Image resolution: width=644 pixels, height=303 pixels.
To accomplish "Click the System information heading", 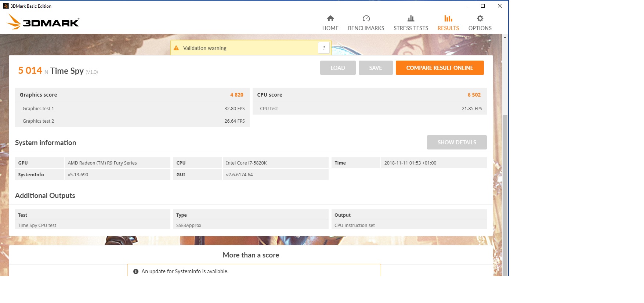I will 46,143.
